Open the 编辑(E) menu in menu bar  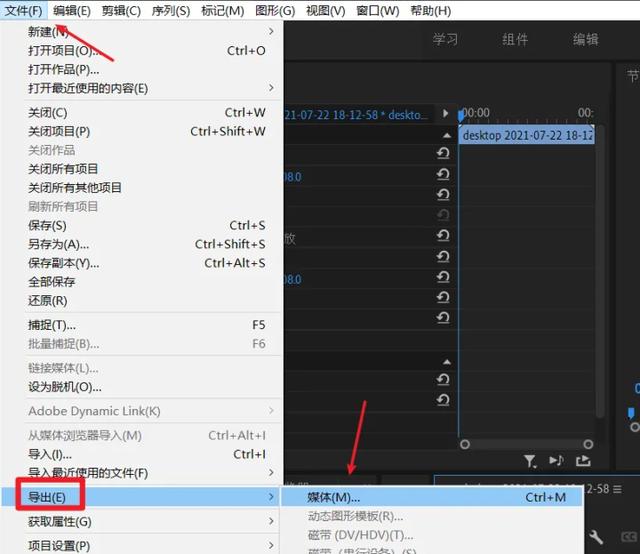coord(71,11)
